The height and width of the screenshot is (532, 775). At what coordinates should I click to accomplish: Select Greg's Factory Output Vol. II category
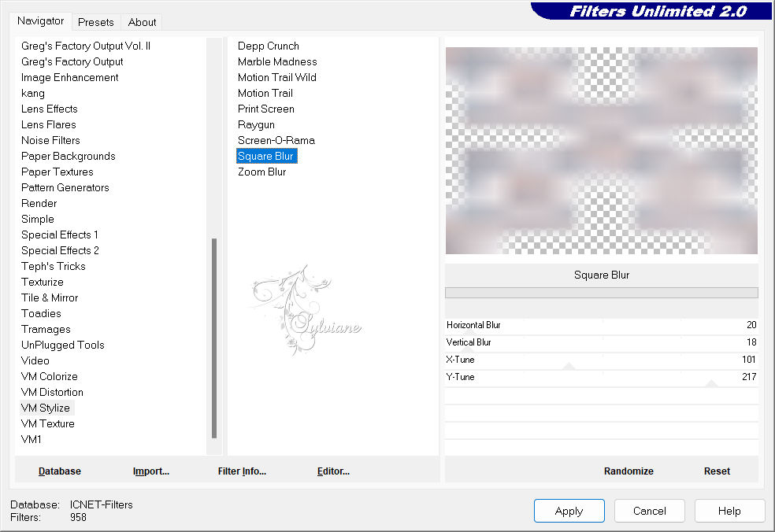[86, 46]
